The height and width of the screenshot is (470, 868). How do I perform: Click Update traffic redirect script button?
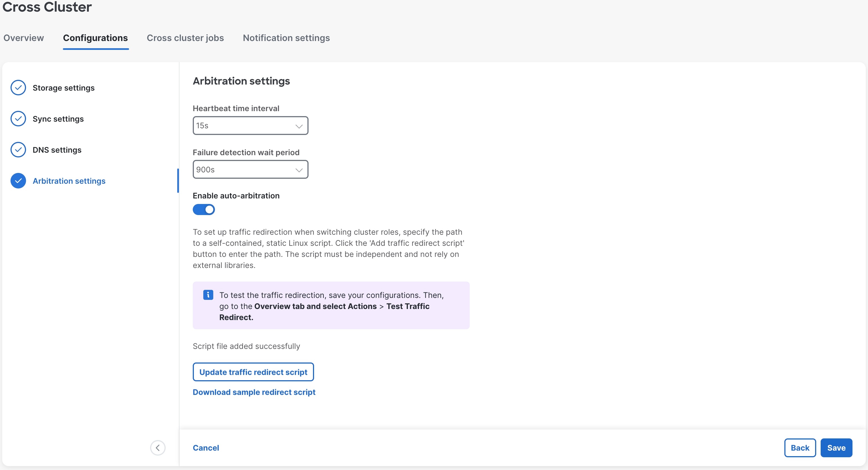253,372
